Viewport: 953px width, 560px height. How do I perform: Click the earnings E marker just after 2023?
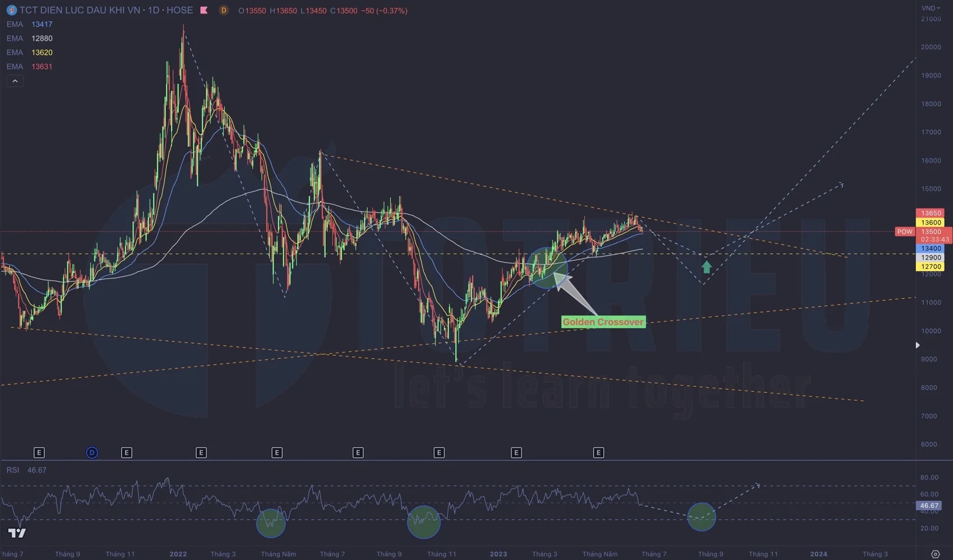[x=516, y=452]
